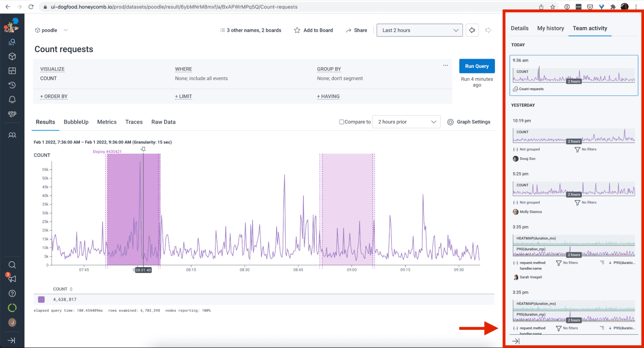Click the bell triggers icon in sidebar
Image resolution: width=644 pixels, height=348 pixels.
click(x=12, y=99)
